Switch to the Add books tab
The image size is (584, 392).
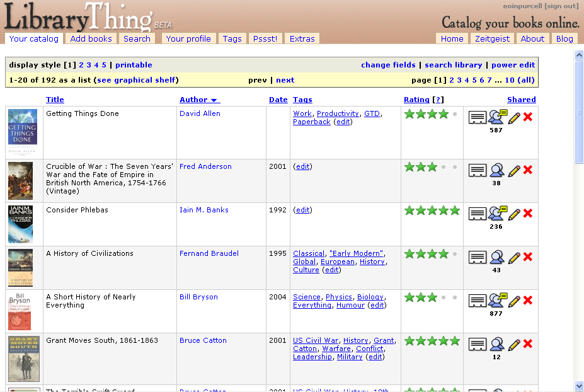click(x=91, y=38)
